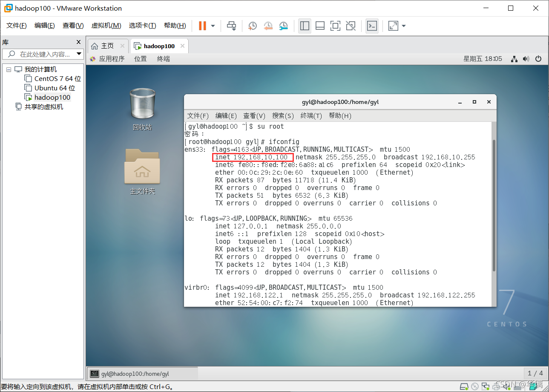Screen dimensions: 549x392
Task: Select 共享的虚拟机 in the library
Action: click(43, 107)
